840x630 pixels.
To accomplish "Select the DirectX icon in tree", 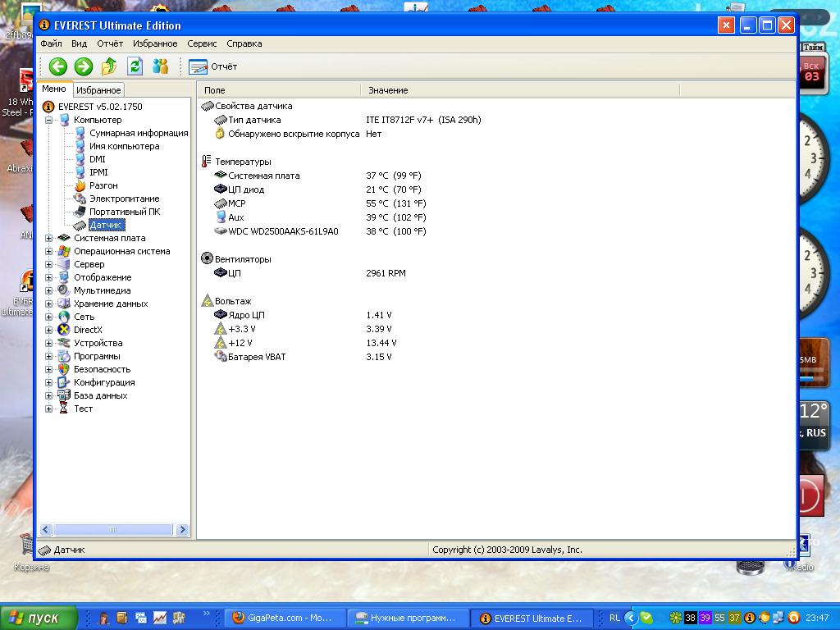I will [64, 330].
